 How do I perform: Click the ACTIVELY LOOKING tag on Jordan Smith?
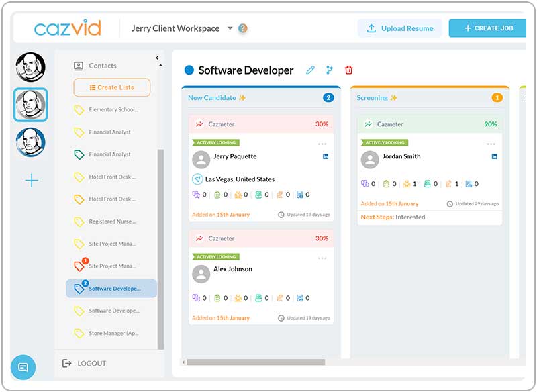pyautogui.click(x=385, y=143)
